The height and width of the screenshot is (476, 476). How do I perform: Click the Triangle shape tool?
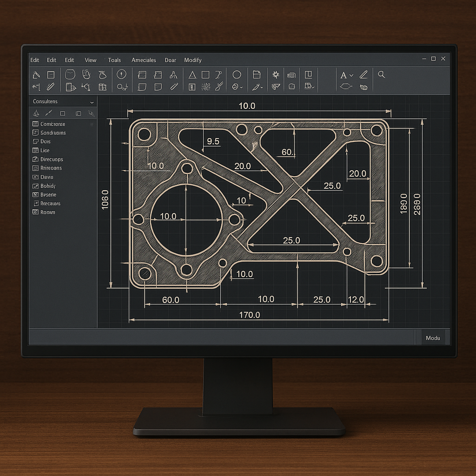pos(192,75)
